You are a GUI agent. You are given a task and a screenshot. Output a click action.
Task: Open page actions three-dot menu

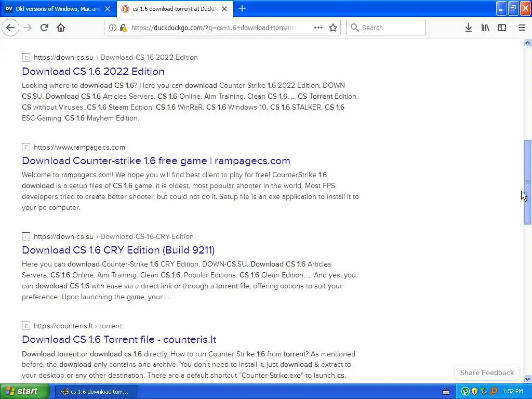point(318,28)
